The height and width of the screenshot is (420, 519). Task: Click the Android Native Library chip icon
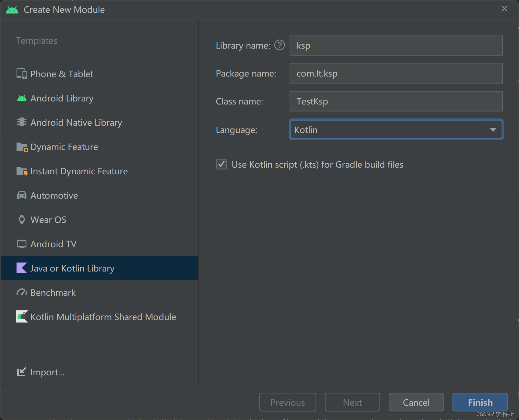click(x=22, y=122)
